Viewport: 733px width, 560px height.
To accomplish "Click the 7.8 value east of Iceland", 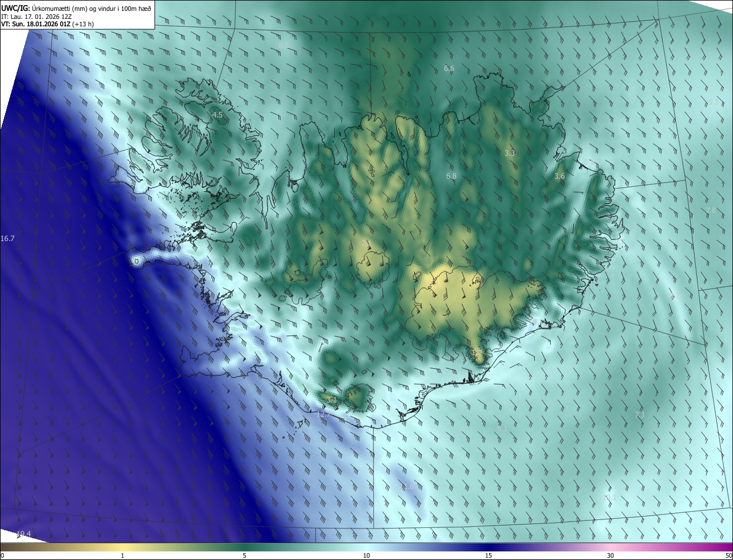I will [711, 211].
